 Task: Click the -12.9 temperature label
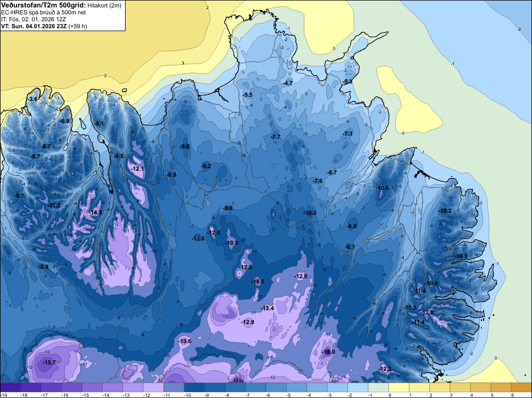(x=247, y=322)
